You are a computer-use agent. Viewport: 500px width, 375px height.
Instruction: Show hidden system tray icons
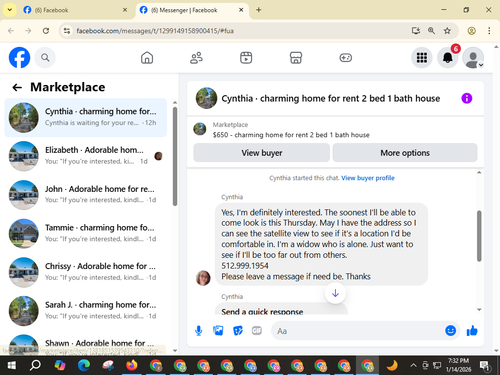tap(413, 366)
